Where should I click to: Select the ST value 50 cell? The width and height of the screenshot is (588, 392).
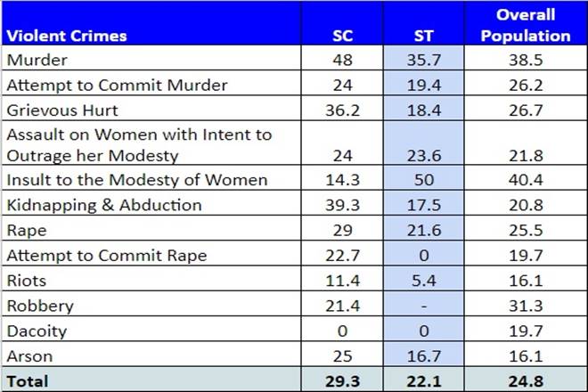click(424, 180)
